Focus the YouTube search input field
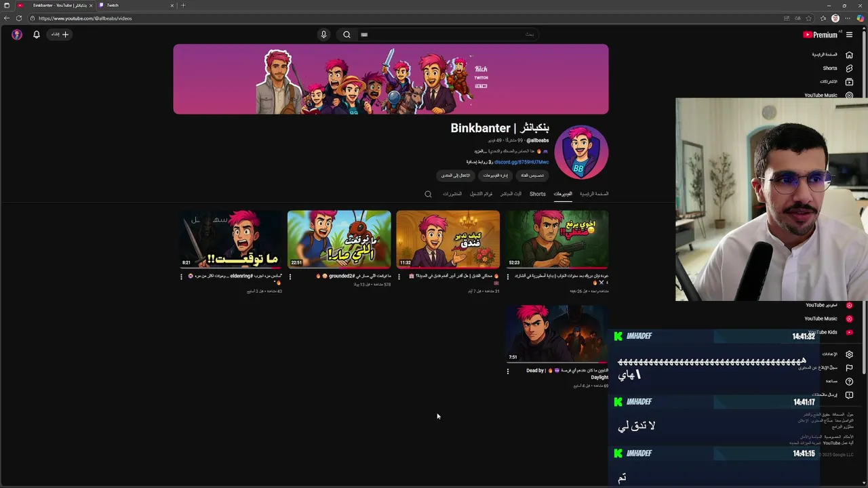Viewport: 868px width, 488px height. (x=448, y=35)
